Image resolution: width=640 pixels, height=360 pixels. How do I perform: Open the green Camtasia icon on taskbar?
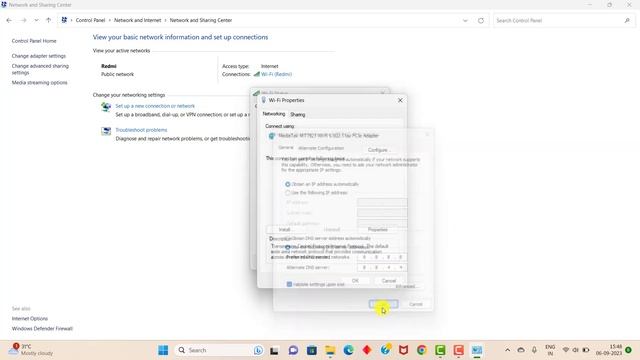tap(440, 350)
